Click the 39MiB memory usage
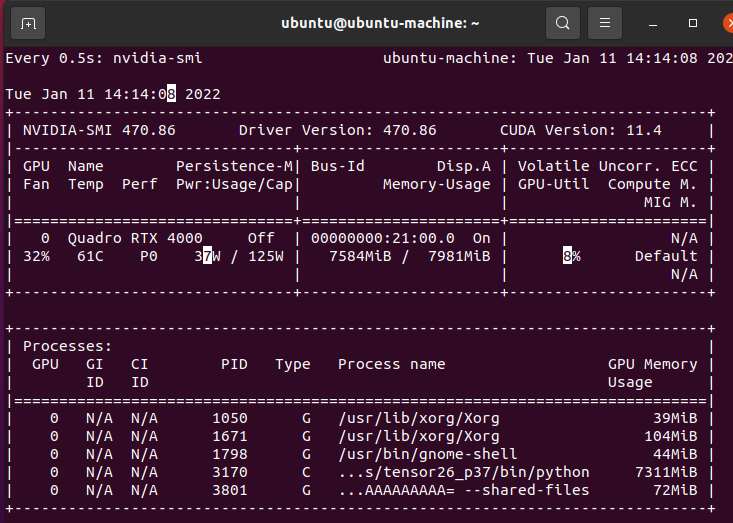This screenshot has height=523, width=733. (675, 418)
